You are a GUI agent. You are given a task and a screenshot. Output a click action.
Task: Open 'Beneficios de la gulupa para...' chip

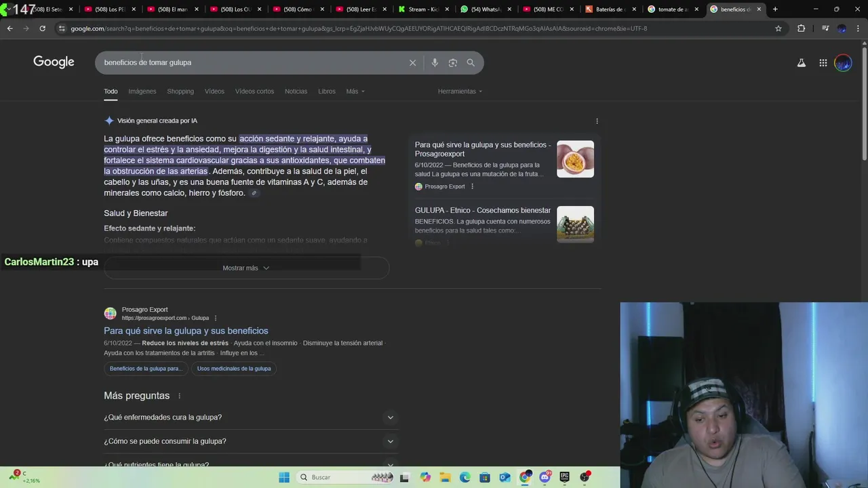coord(146,369)
